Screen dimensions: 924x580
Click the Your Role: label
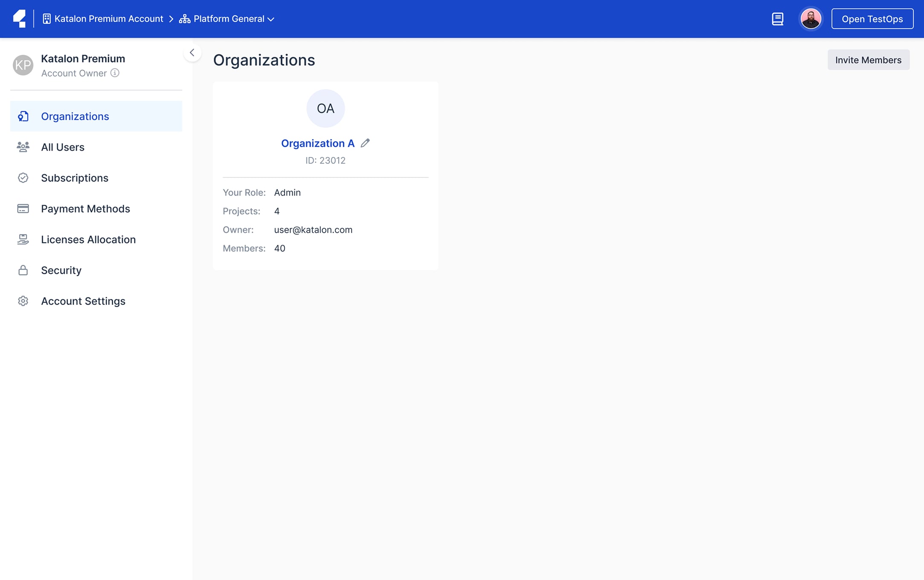[x=244, y=193]
